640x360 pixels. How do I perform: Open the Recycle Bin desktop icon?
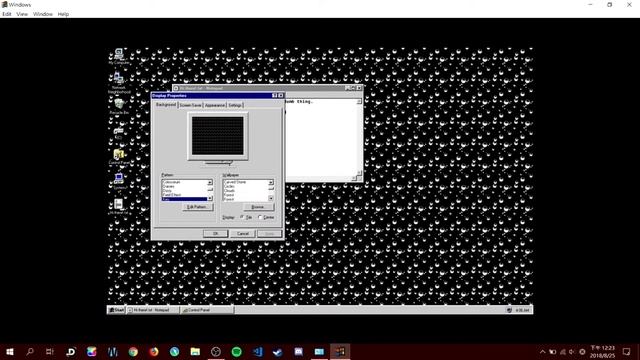pos(119,106)
